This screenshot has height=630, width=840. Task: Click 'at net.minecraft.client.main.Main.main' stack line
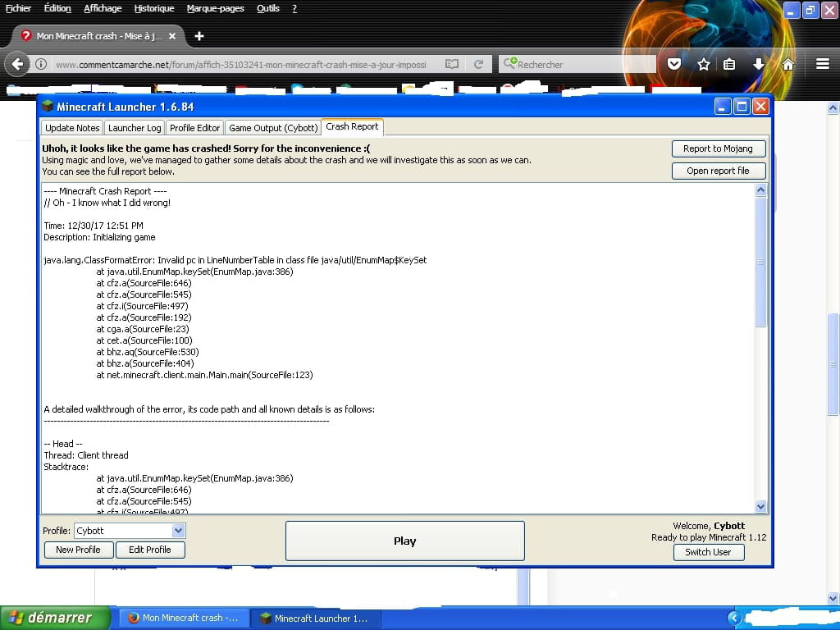coord(204,375)
